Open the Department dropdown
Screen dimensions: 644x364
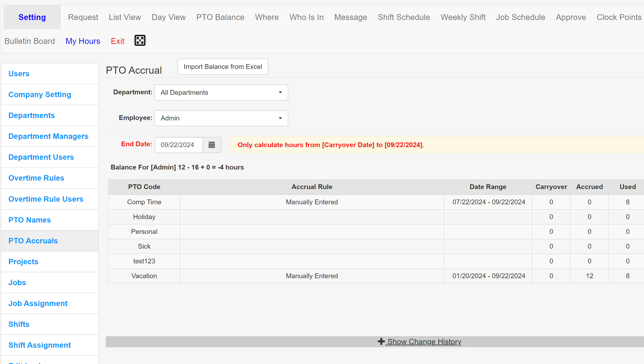pyautogui.click(x=221, y=93)
